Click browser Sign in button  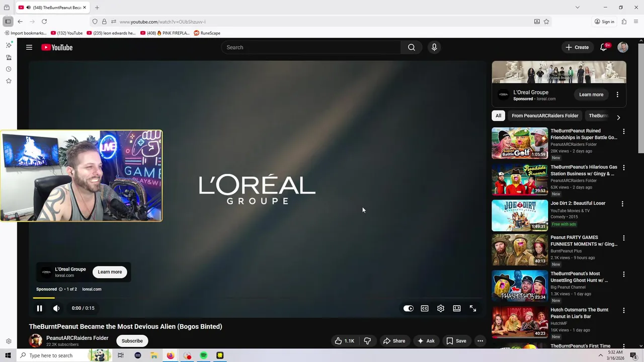click(604, 22)
